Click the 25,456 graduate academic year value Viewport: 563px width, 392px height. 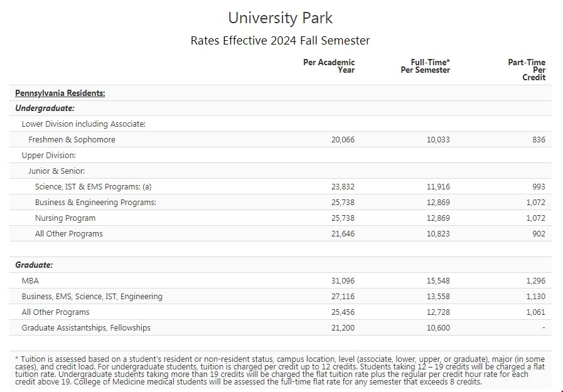point(343,312)
